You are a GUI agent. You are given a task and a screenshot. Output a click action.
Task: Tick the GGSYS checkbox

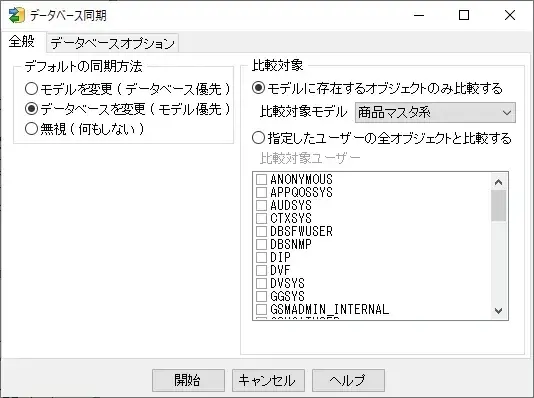tap(261, 296)
